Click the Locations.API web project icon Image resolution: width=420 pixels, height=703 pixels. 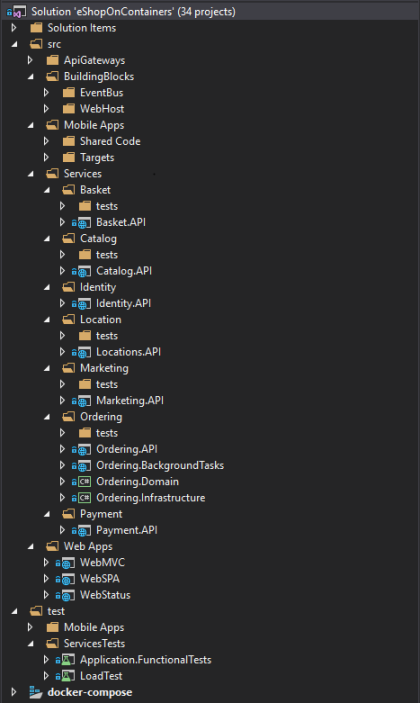(x=82, y=352)
